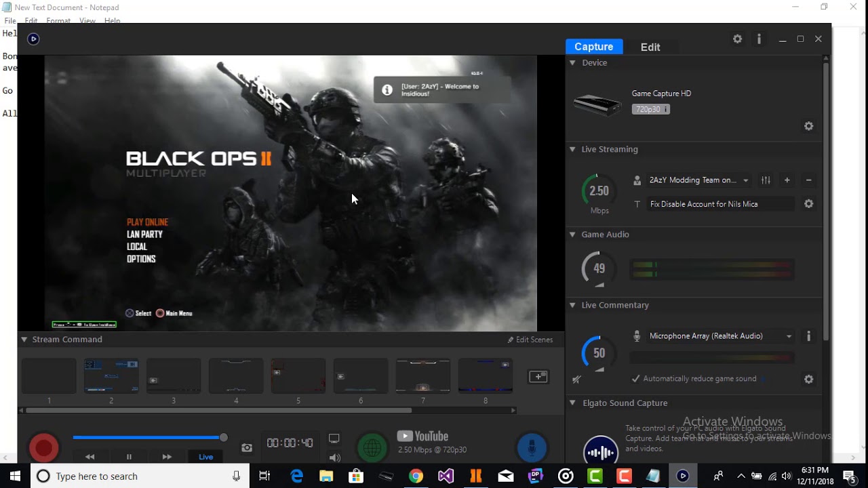Switch to the Capture tab
Screen dimensions: 868x488
point(594,47)
